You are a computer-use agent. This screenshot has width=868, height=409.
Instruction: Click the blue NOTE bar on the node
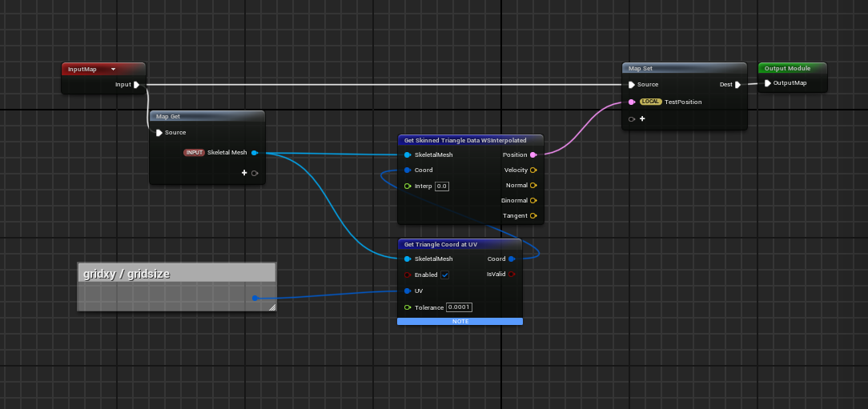pyautogui.click(x=460, y=321)
